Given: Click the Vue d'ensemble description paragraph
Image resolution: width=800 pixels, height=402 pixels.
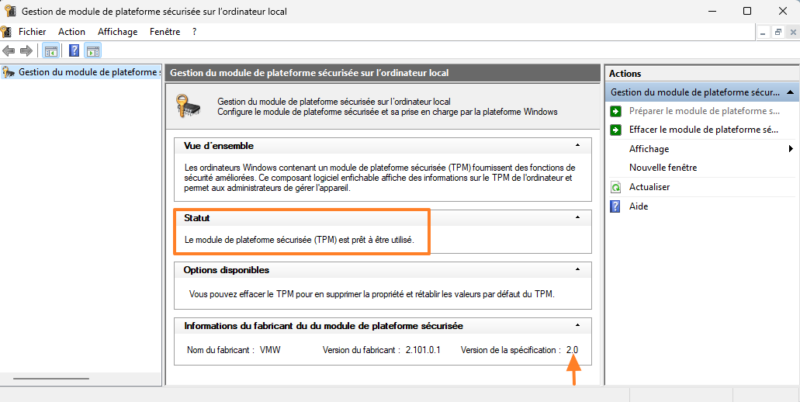Looking at the screenshot, I should pos(380,177).
